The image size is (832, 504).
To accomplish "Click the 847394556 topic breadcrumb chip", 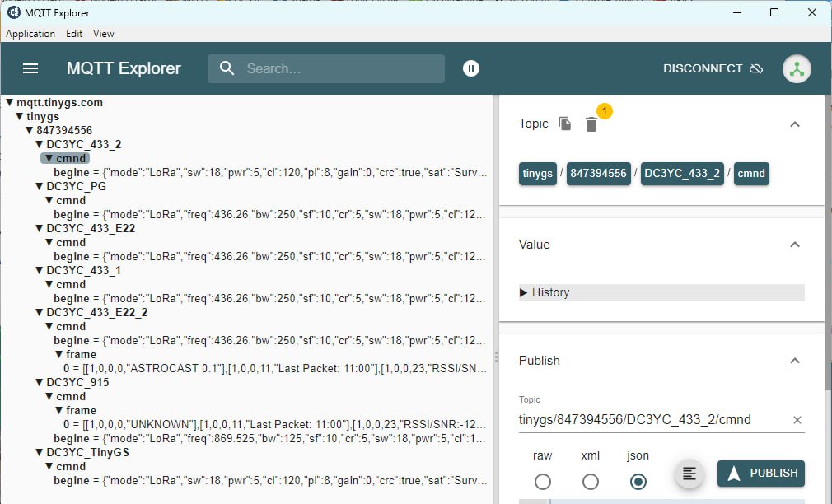I will point(599,174).
